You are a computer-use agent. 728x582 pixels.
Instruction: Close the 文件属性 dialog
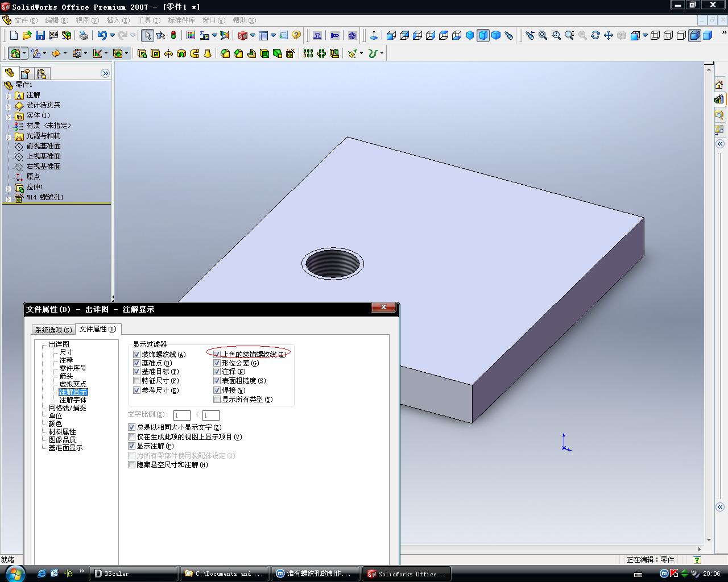[x=383, y=307]
